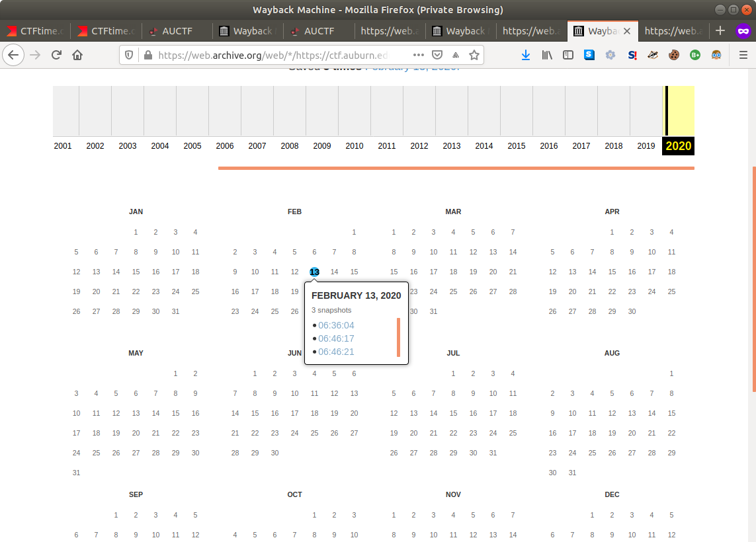Open the cookie extension icon
The width and height of the screenshot is (756, 542).
click(674, 55)
